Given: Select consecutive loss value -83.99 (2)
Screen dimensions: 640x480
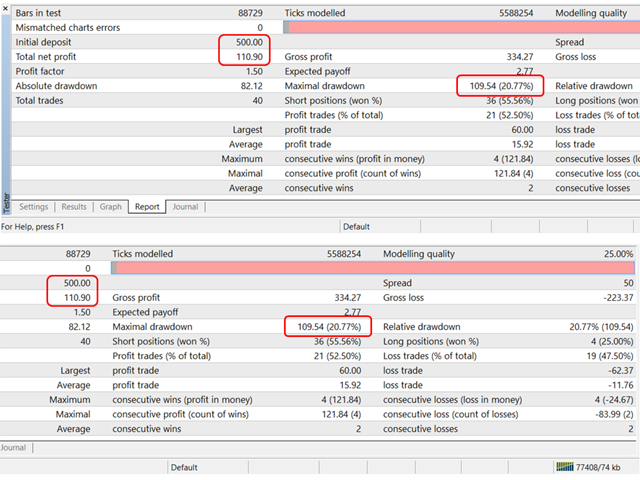Looking at the screenshot, I should [x=614, y=414].
